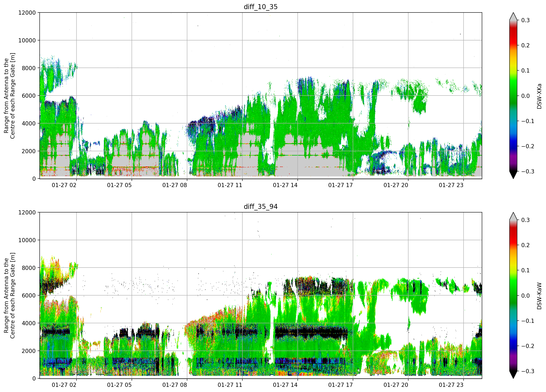Click "01-27 23" tick under diff_35_94 plot

click(x=451, y=385)
